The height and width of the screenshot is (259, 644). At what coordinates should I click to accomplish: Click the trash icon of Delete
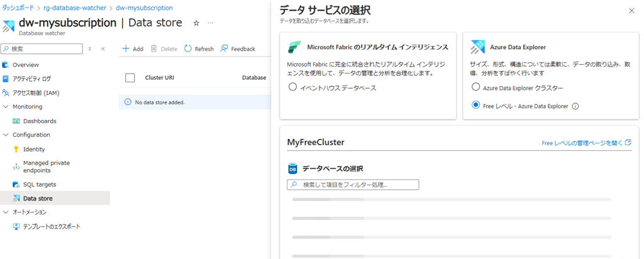point(153,48)
